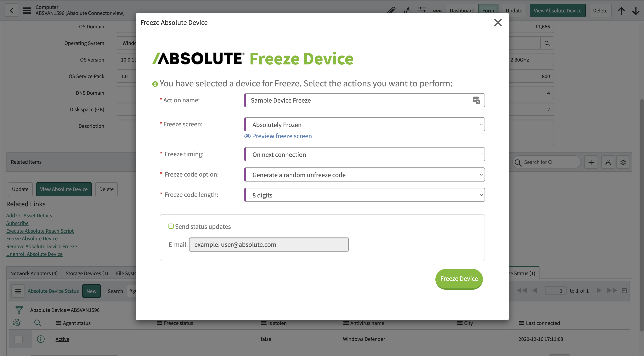The image size is (644, 356).
Task: Click the suggestion icon in Action name field
Action: 476,100
